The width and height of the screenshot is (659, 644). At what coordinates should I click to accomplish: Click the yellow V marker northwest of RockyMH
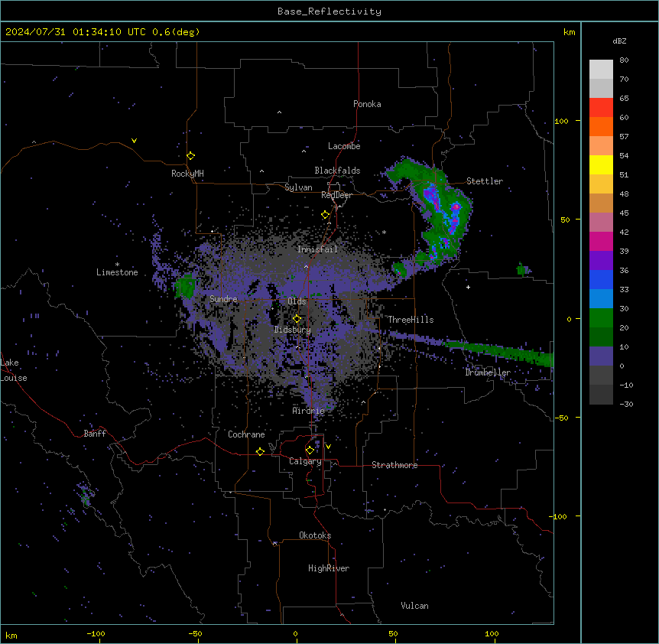point(134,141)
